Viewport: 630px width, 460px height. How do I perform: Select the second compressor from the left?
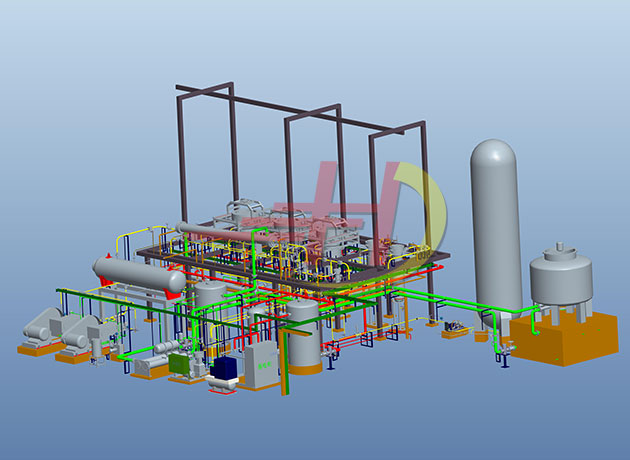[86, 334]
